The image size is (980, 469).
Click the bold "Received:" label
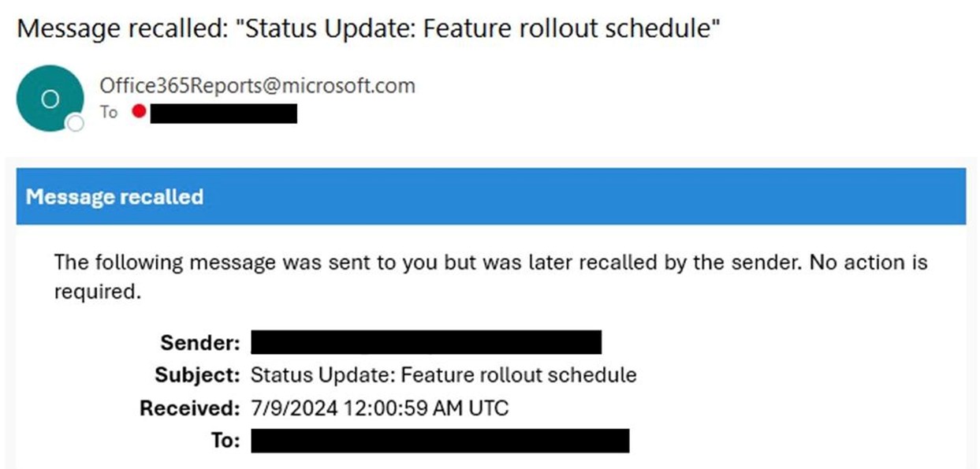point(189,408)
